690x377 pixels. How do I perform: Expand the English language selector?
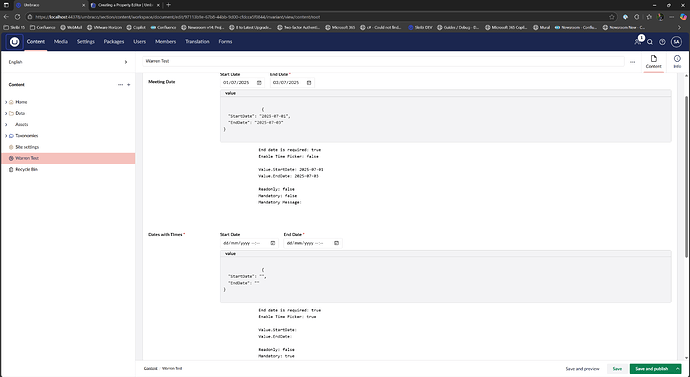pyautogui.click(x=126, y=62)
